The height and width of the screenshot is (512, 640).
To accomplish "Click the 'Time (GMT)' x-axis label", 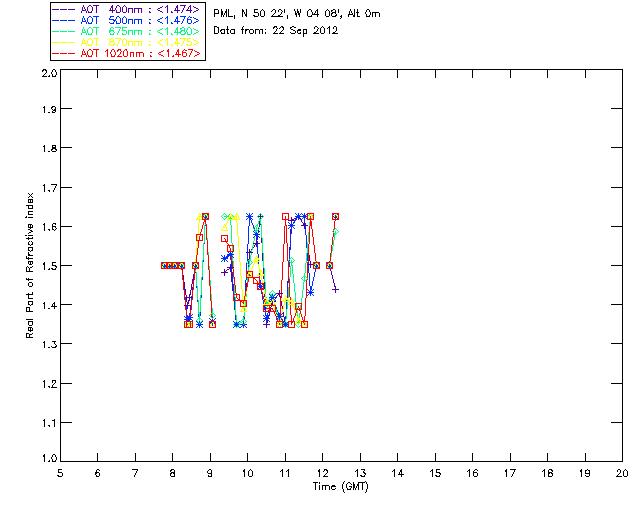I will pyautogui.click(x=340, y=486).
